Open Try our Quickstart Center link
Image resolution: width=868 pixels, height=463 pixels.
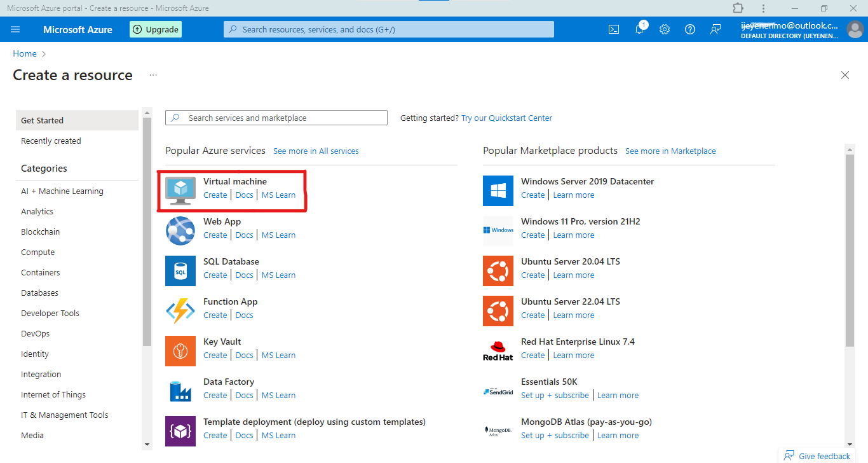[506, 118]
